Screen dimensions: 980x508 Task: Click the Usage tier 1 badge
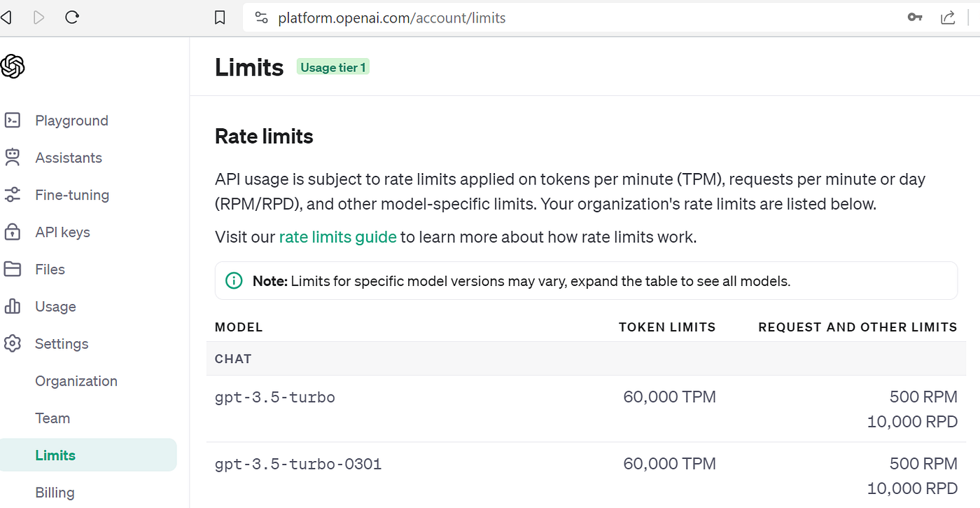pyautogui.click(x=332, y=67)
